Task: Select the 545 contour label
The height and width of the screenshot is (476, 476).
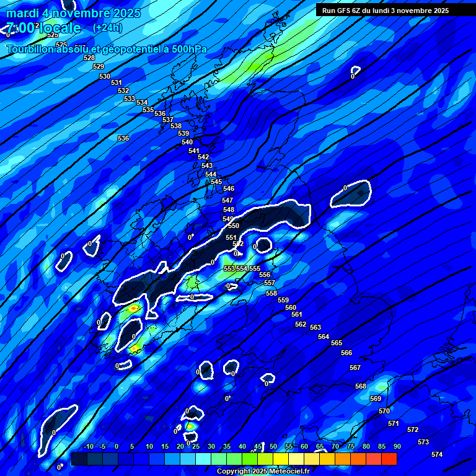Action: [216, 182]
